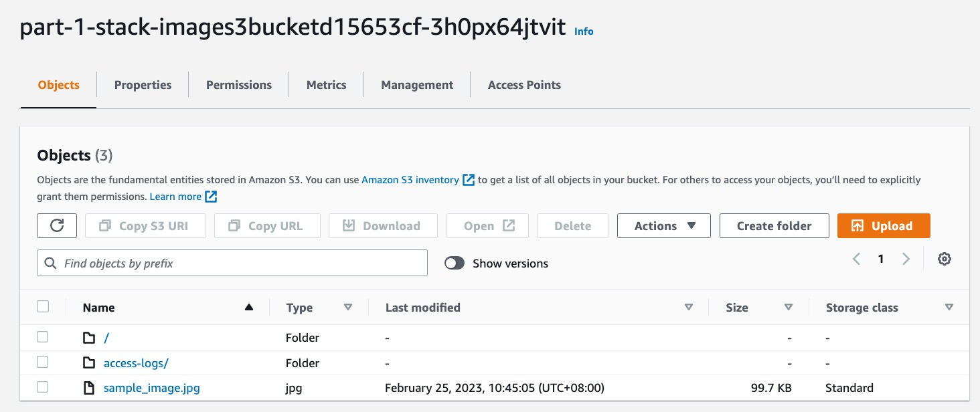
Task: Sort by Size column arrow
Action: coord(788,308)
